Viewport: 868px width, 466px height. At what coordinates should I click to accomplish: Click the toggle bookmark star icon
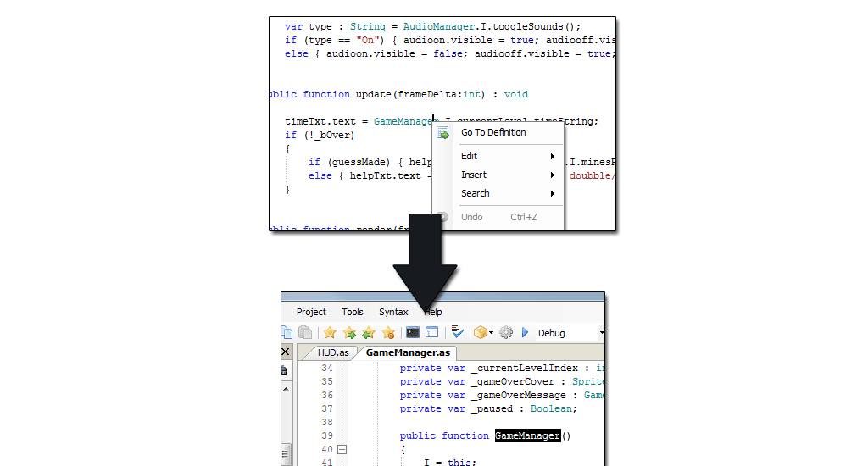pos(330,333)
